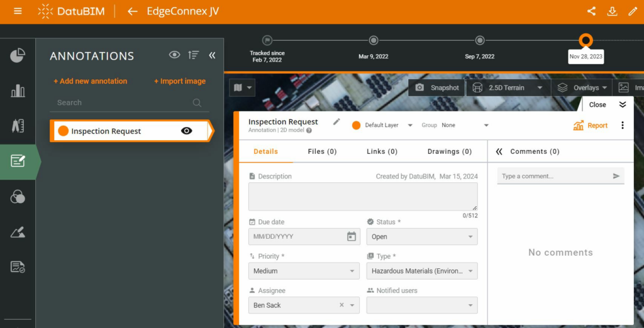Open the Default Layer dropdown
Screen dimensions: 644x328
pyautogui.click(x=388, y=125)
